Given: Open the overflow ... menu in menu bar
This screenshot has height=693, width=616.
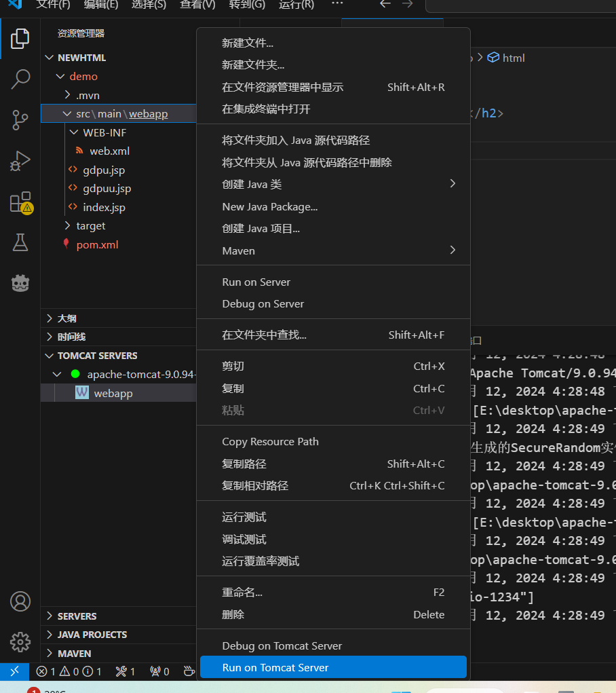Looking at the screenshot, I should [x=337, y=3].
